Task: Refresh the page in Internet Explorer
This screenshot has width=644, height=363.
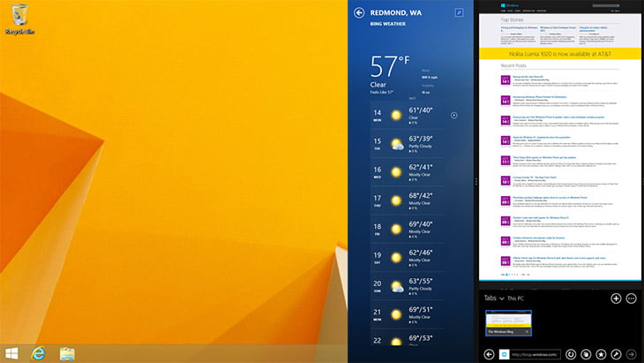Action: pyautogui.click(x=571, y=354)
